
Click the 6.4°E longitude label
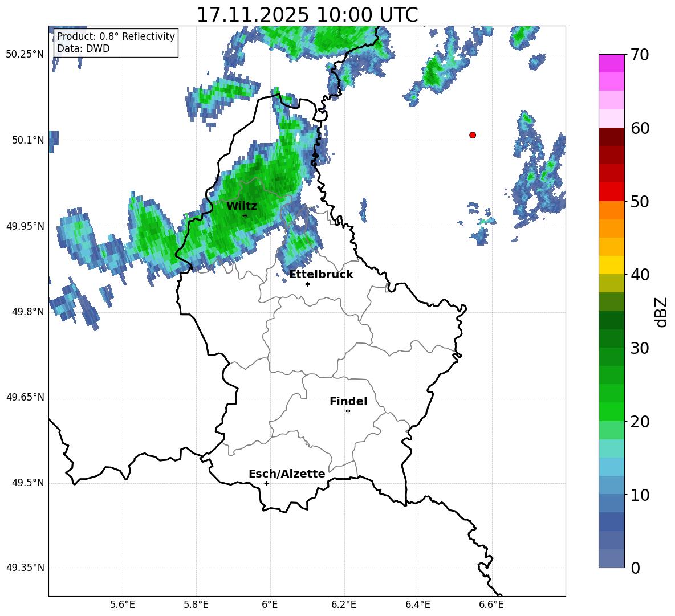[x=417, y=605]
